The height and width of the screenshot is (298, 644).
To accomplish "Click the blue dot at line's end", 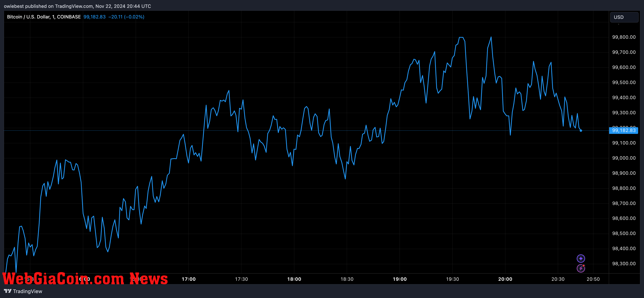I will coord(581,131).
